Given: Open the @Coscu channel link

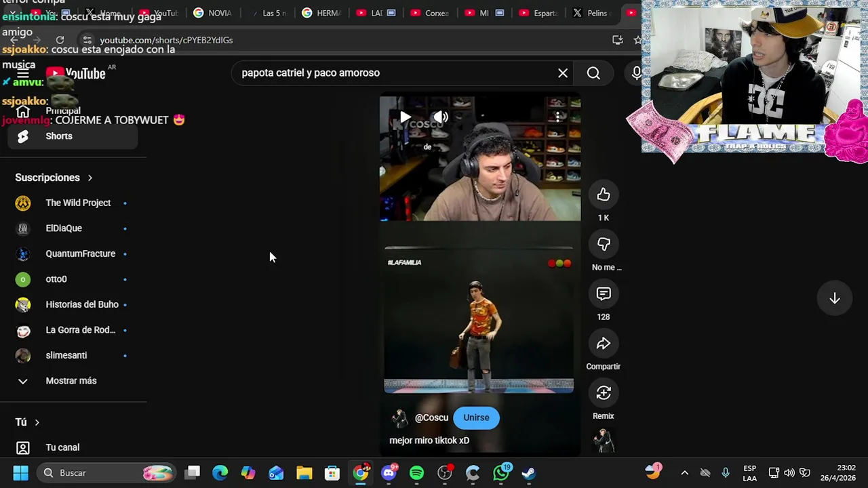Looking at the screenshot, I should pos(431,418).
